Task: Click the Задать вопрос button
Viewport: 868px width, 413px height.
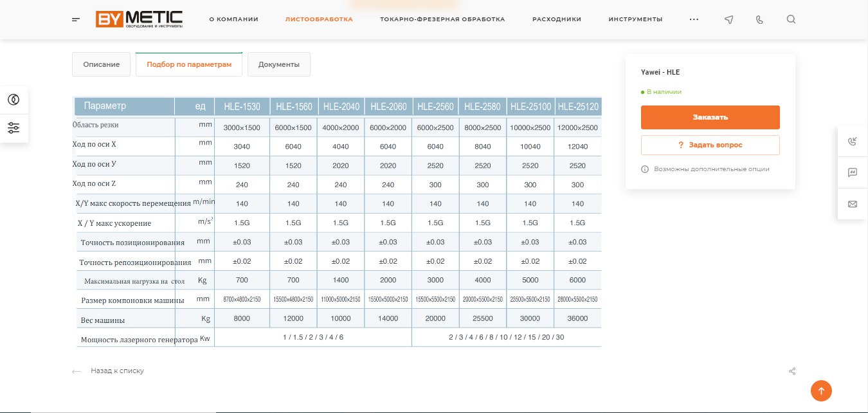Action: click(x=710, y=145)
